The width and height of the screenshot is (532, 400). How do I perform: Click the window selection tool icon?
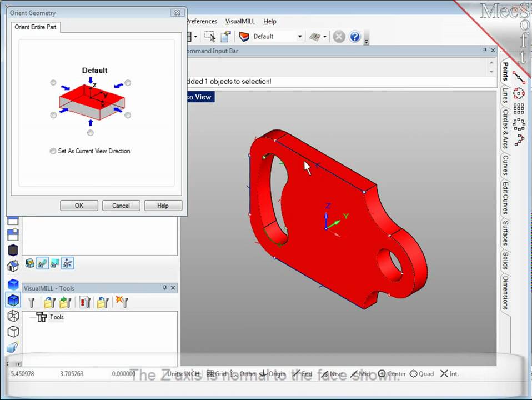coord(210,36)
